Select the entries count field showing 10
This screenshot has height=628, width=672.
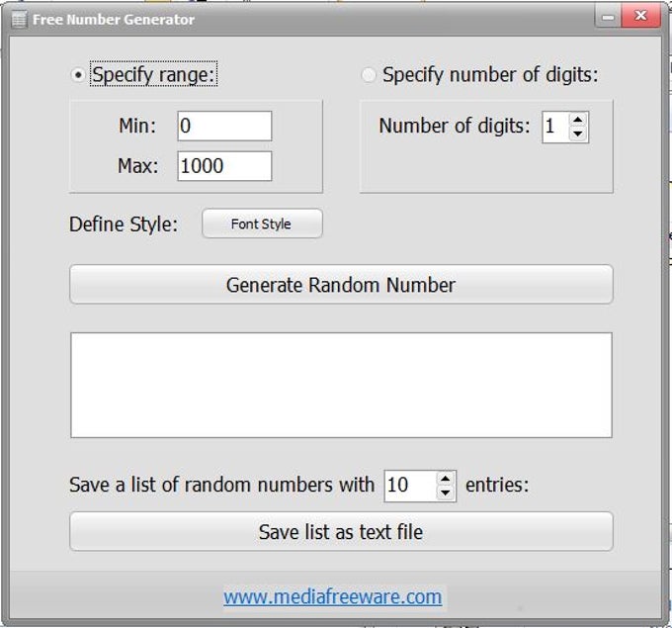coord(409,486)
